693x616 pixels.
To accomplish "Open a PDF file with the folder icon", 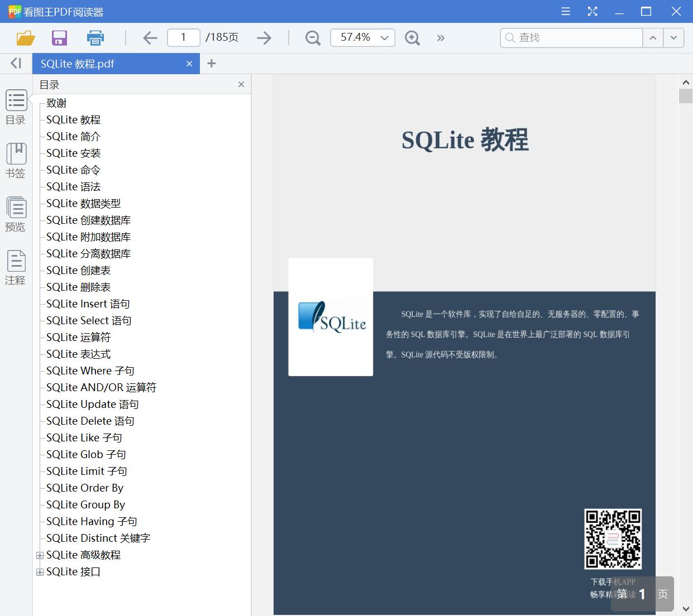I will click(25, 37).
